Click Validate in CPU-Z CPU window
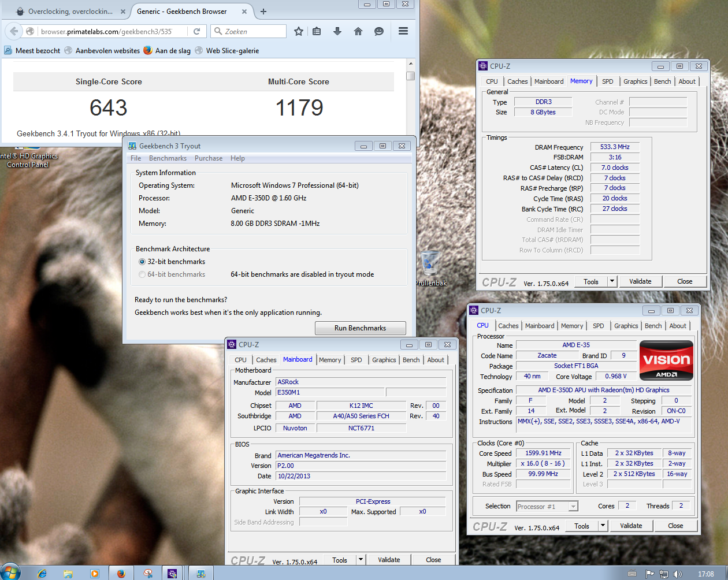 click(x=631, y=526)
